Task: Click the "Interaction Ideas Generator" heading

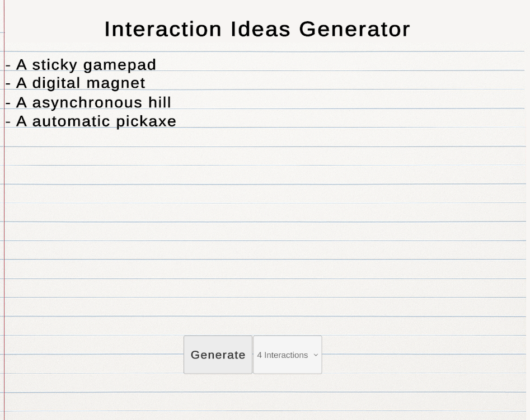Action: point(257,29)
